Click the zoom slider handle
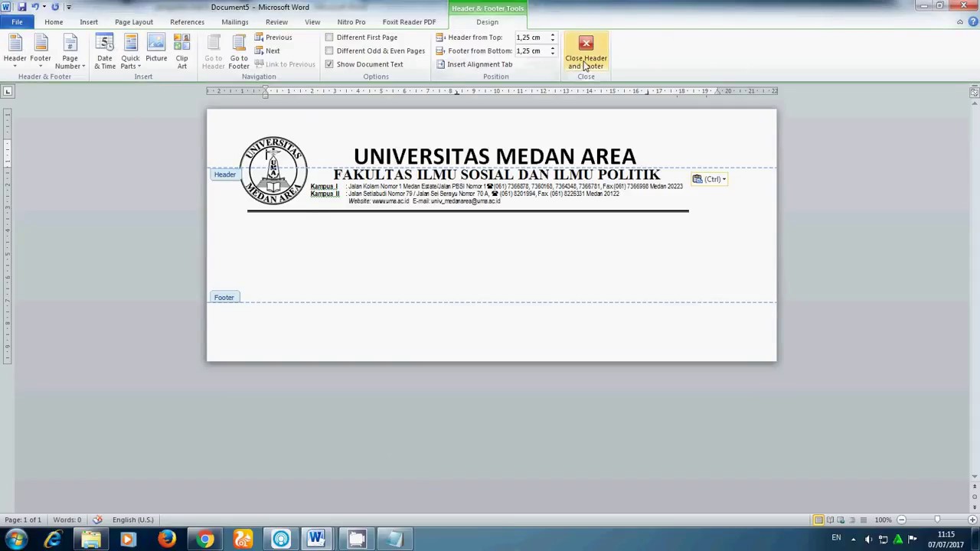 click(937, 520)
